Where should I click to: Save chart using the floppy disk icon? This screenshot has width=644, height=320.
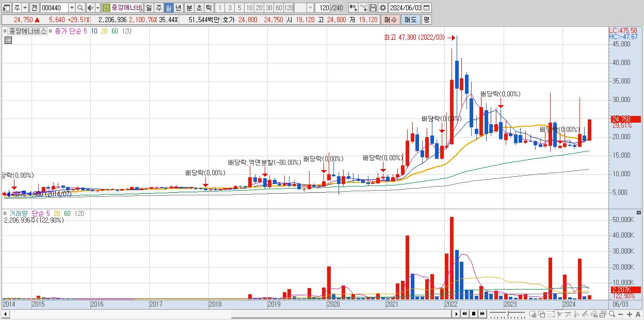pos(373,8)
